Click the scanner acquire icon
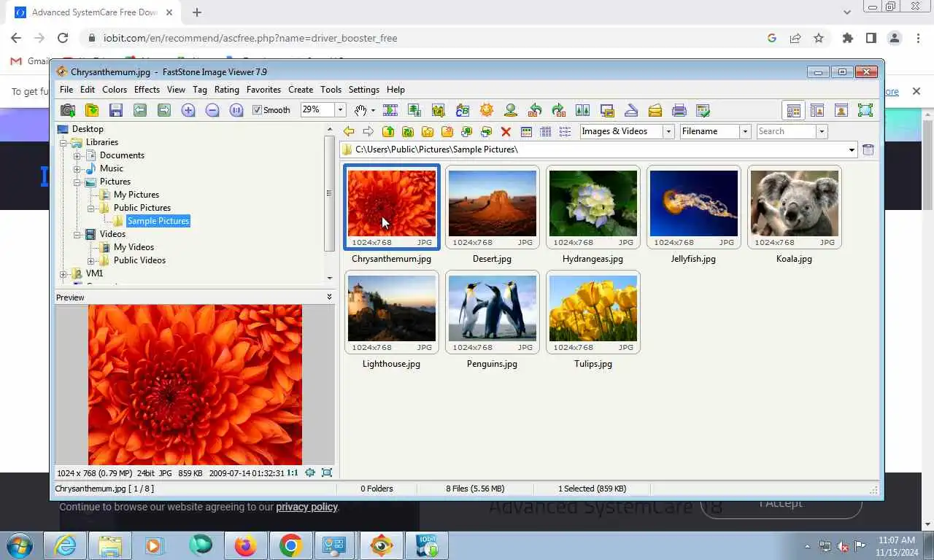Viewport: 934px width, 560px height. pos(631,110)
